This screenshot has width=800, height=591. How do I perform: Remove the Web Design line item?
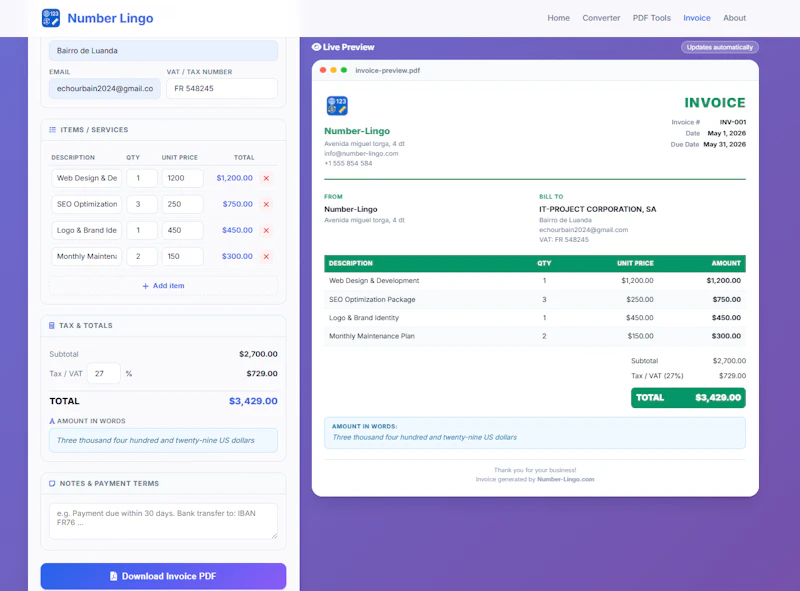(x=266, y=178)
